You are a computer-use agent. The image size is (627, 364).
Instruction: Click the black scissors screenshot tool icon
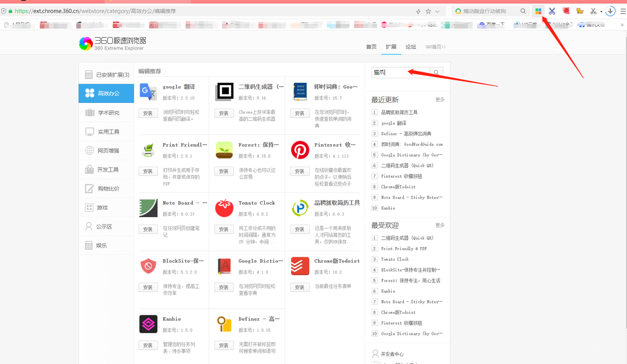click(593, 11)
